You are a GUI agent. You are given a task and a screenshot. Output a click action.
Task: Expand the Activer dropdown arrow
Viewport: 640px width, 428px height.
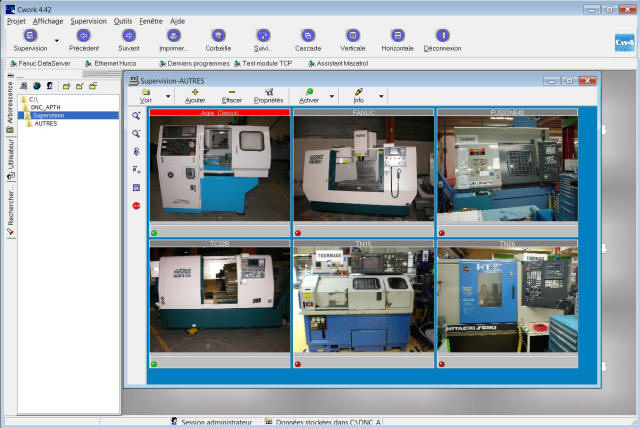[x=332, y=97]
